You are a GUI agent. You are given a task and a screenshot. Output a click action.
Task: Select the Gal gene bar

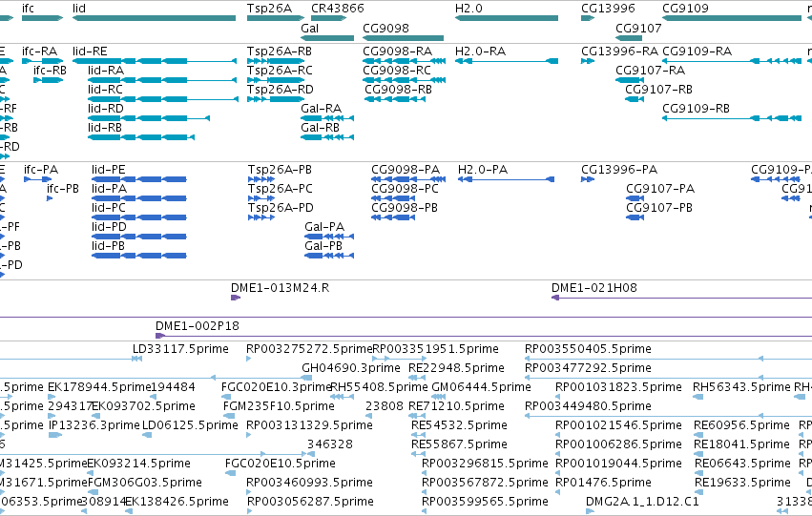(327, 38)
